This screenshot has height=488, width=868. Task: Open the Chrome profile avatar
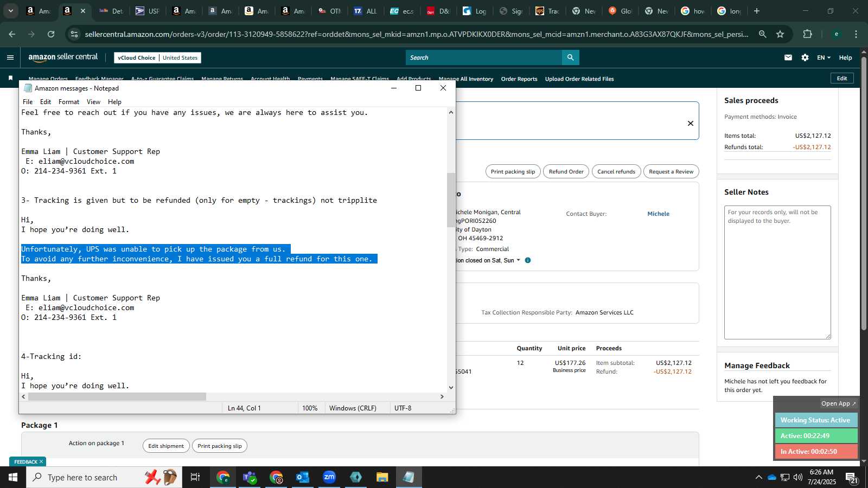tap(837, 34)
